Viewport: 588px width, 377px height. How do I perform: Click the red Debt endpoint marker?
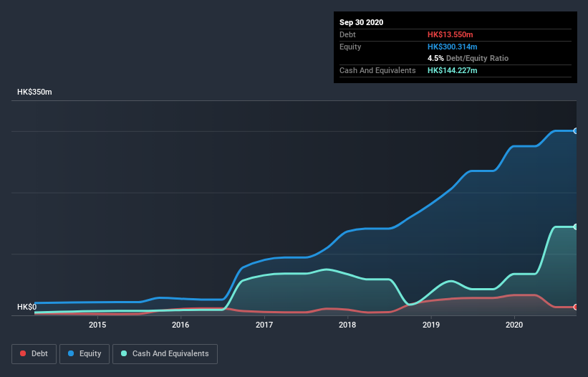[x=576, y=307]
